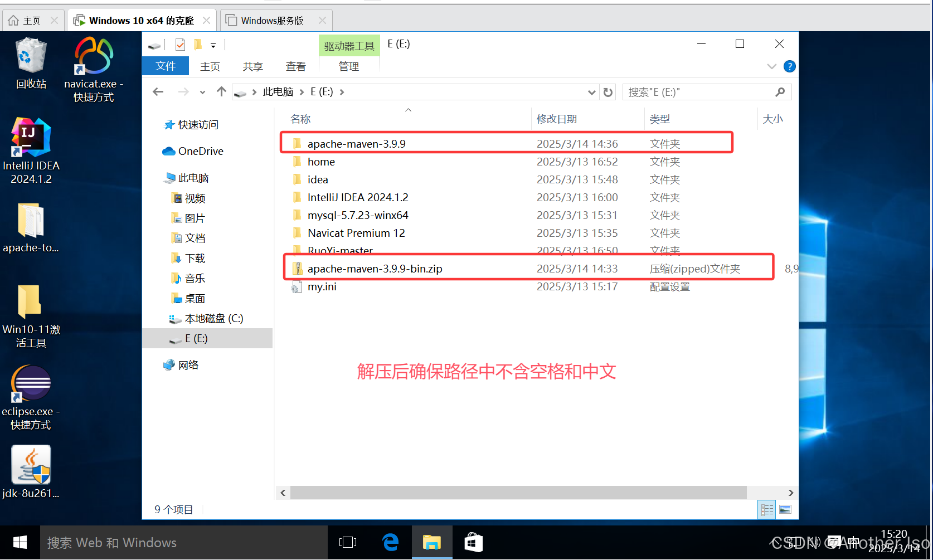Close the Windows 10 x64 的克隆 tab
The height and width of the screenshot is (560, 933).
click(206, 21)
